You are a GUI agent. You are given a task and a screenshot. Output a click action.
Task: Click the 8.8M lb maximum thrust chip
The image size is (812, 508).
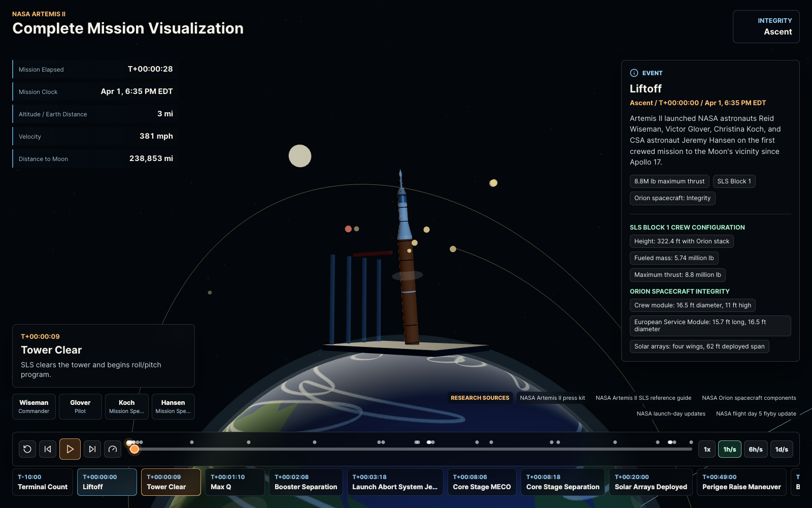[x=669, y=181]
